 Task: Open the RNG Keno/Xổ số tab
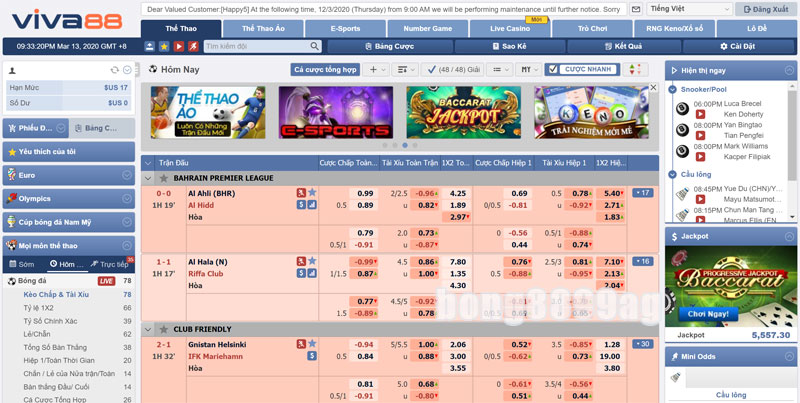(x=674, y=29)
